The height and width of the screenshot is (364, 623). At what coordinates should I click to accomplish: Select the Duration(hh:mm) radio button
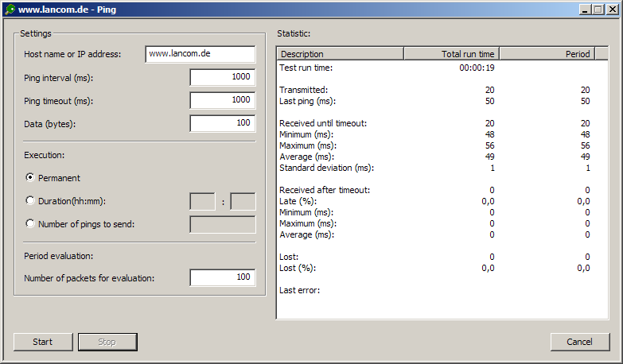(30, 201)
